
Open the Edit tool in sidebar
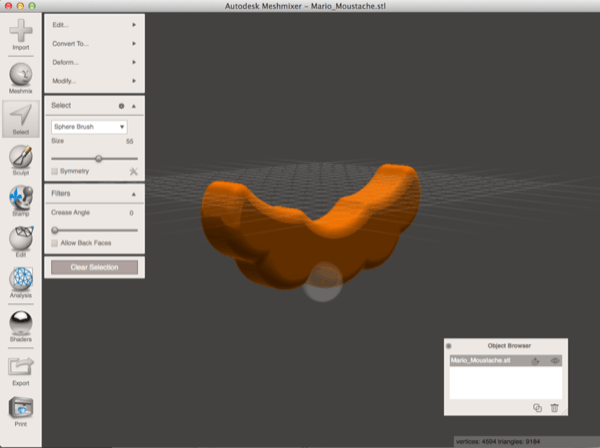(21, 242)
